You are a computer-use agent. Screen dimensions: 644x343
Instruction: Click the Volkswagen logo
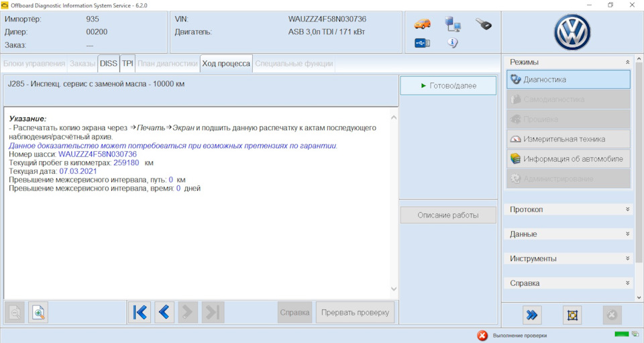click(572, 32)
